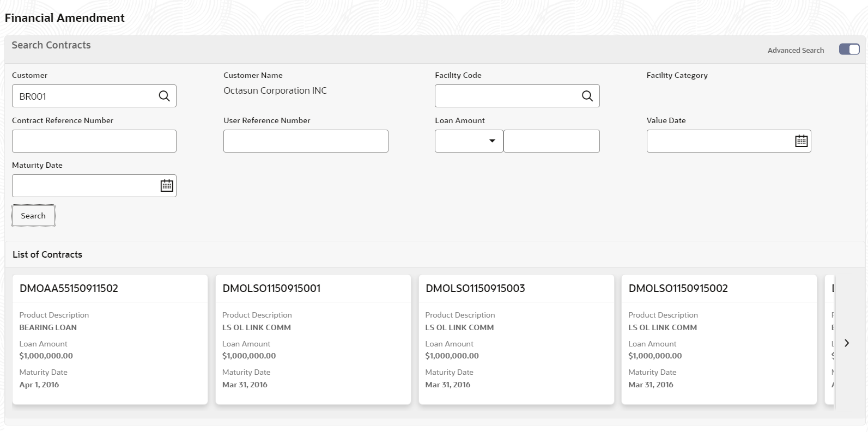Toggle the Advanced Search switch

click(x=849, y=50)
